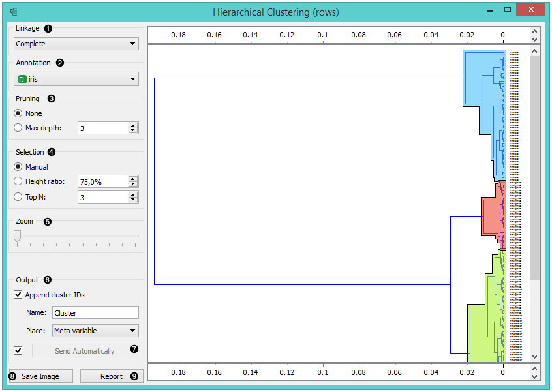This screenshot has width=552, height=392.
Task: Click the Orange app icon in title bar
Action: coord(14,12)
